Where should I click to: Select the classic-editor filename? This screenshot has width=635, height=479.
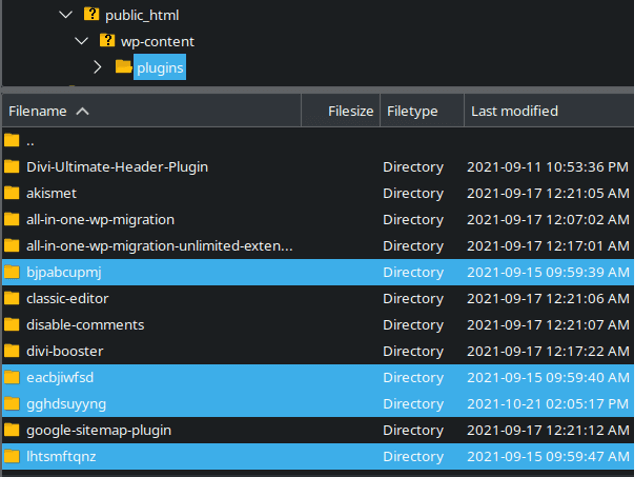tap(68, 298)
